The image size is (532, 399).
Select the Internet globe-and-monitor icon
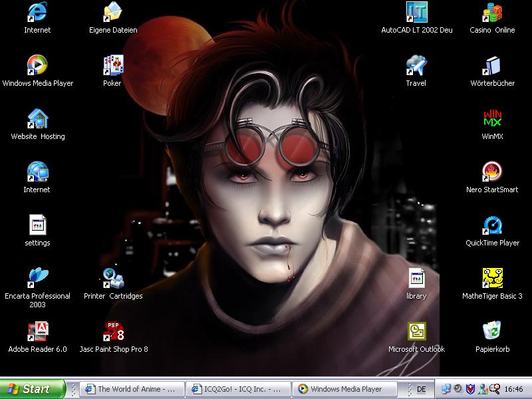(37, 172)
